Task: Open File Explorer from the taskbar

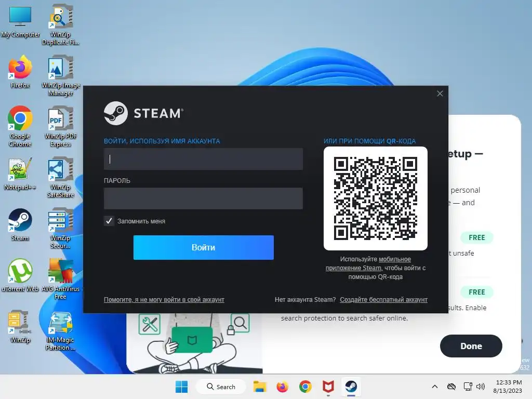Action: coord(260,387)
